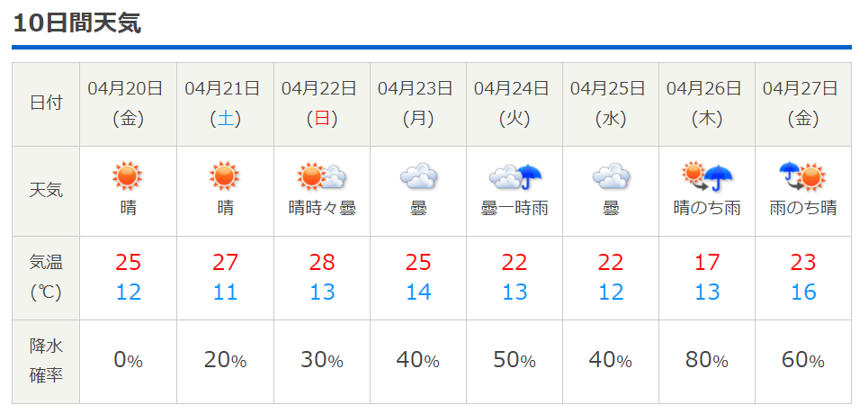Click the low temperature 16 on 04月27日
Viewport: 868px width, 414px height.
click(803, 292)
